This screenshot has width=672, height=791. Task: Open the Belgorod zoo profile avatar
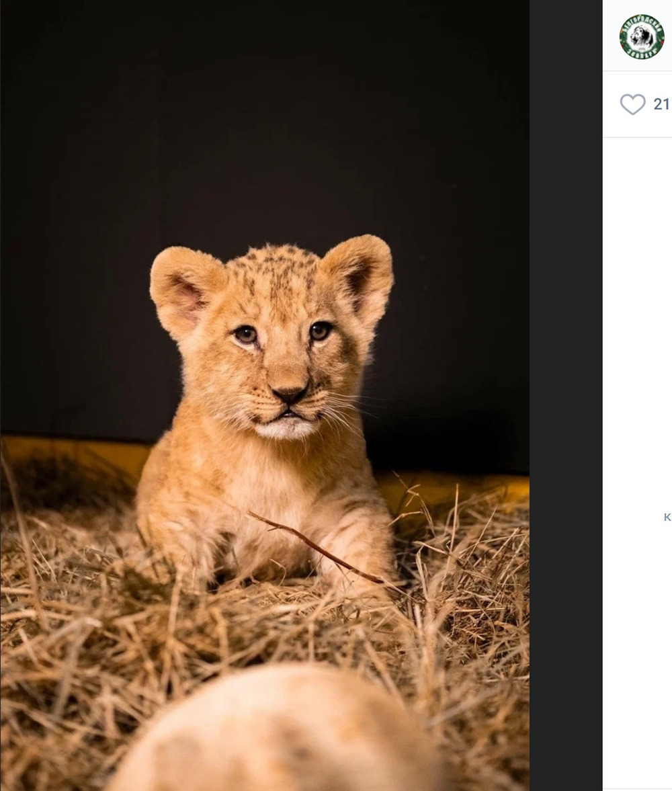click(642, 37)
